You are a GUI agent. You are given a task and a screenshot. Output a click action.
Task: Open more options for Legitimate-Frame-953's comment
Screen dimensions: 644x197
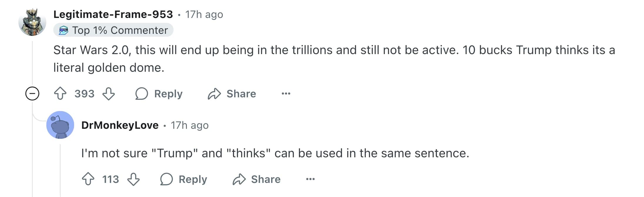(286, 94)
